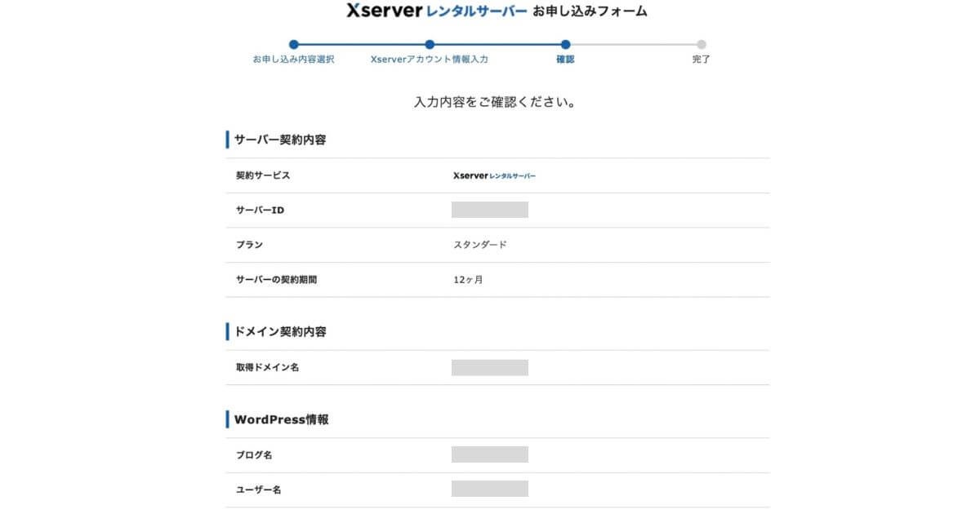Screen dimensions: 980x514
Task: Click the 完了 step dot
Action: pyautogui.click(x=702, y=45)
